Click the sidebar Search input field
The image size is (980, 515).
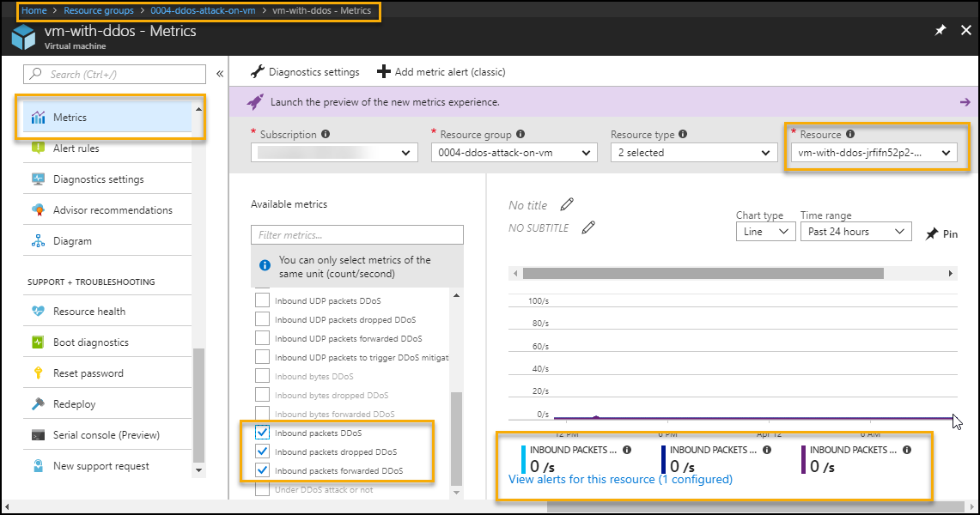pyautogui.click(x=114, y=74)
